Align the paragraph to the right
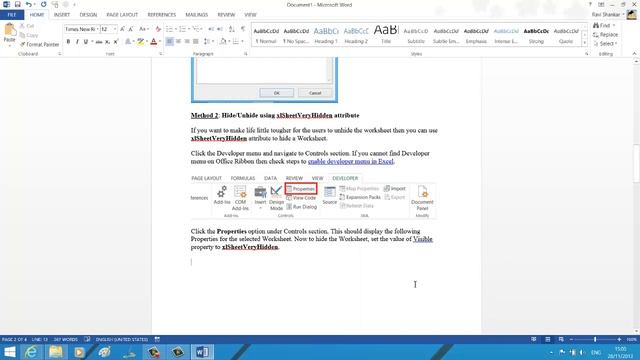The image size is (640, 360). click(187, 42)
